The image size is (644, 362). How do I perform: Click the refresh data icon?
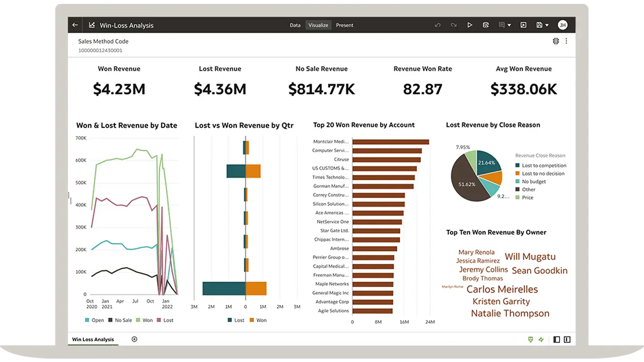click(486, 25)
